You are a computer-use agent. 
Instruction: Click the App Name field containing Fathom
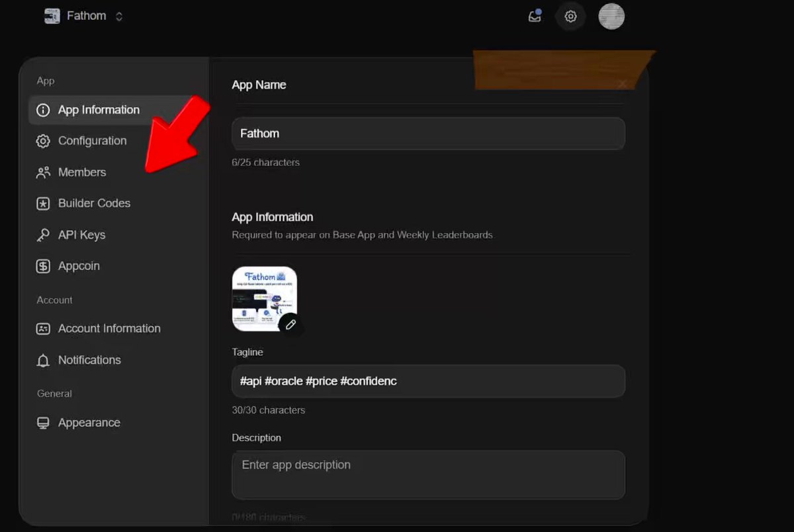428,134
